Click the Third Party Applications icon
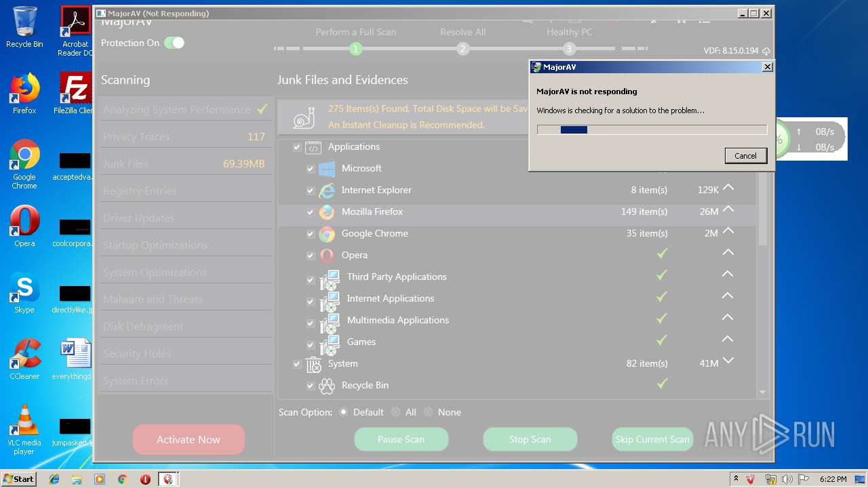Viewport: 868px width, 488px height. point(330,279)
